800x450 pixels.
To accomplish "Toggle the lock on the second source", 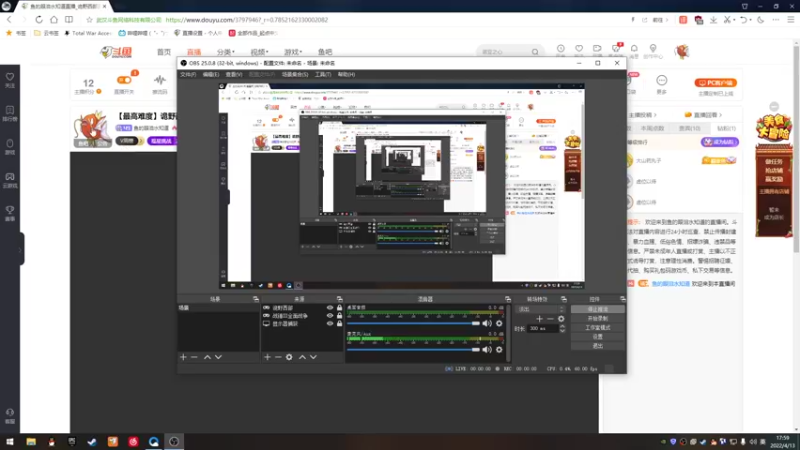I will pos(339,316).
